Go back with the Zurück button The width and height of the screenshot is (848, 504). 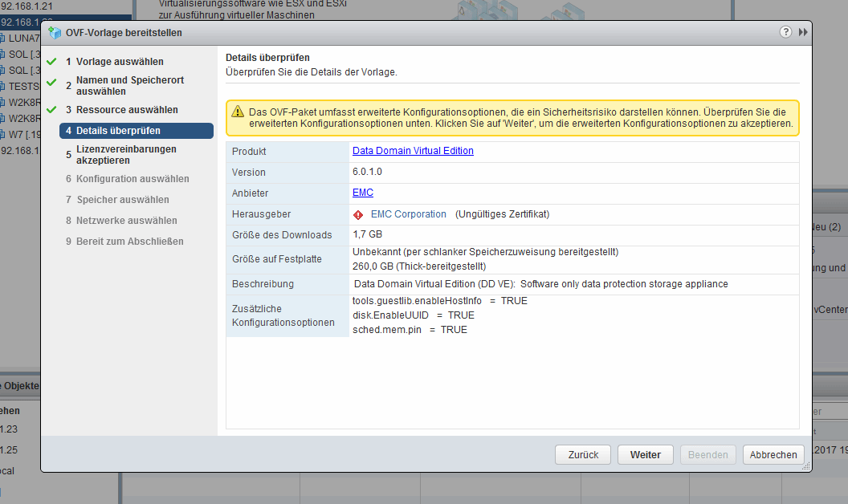[583, 455]
